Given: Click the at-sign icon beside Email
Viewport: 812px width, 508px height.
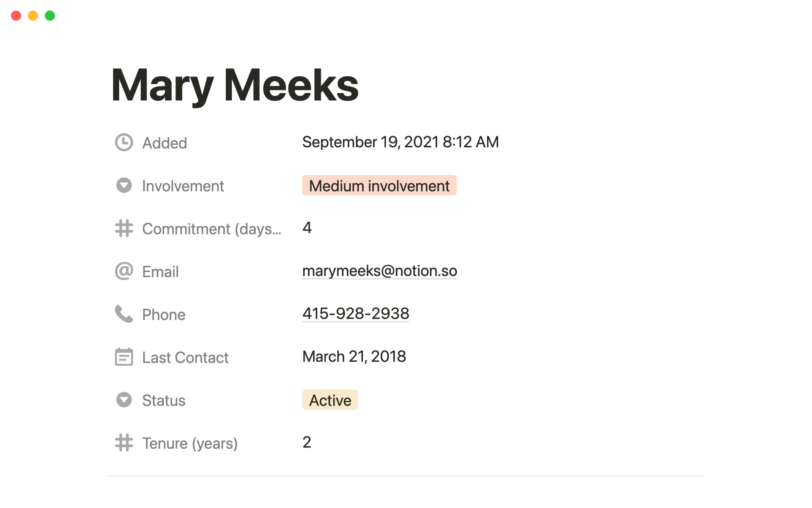Looking at the screenshot, I should tap(124, 271).
